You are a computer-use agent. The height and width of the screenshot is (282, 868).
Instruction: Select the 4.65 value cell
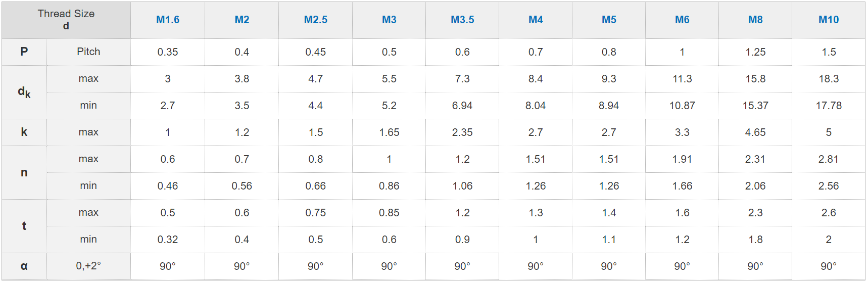(x=755, y=132)
